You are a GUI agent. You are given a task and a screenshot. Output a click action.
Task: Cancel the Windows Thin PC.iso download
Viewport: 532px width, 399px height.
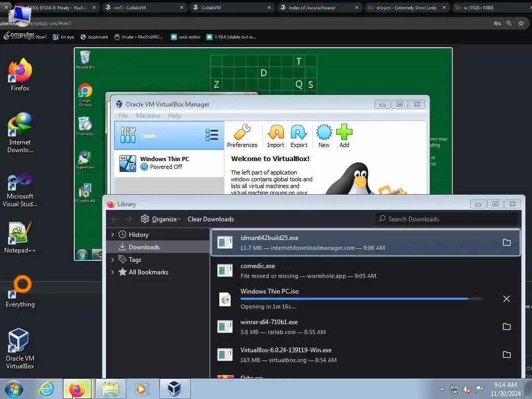[506, 299]
